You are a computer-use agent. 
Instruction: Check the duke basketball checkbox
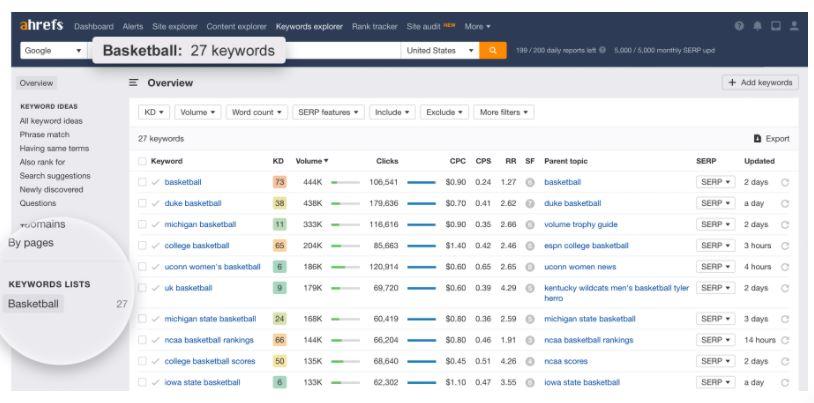[x=142, y=204]
